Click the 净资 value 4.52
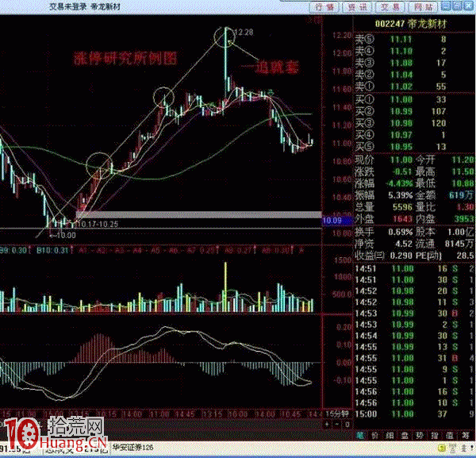The width and height of the screenshot is (476, 458). (404, 244)
